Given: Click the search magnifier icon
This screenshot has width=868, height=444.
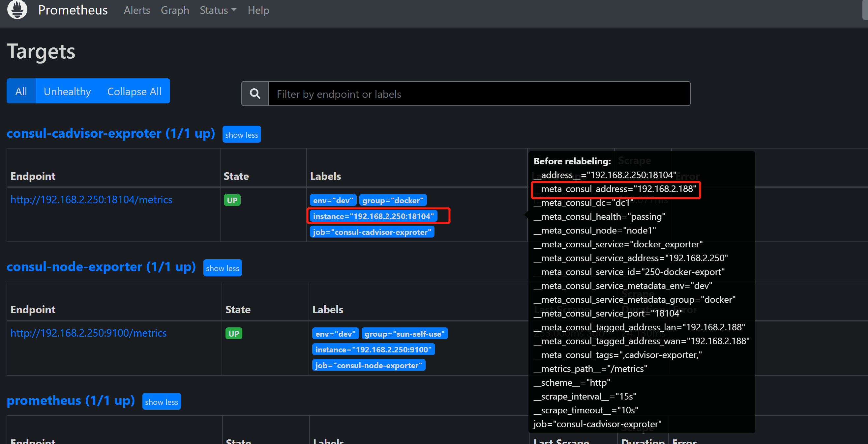Looking at the screenshot, I should coord(255,94).
